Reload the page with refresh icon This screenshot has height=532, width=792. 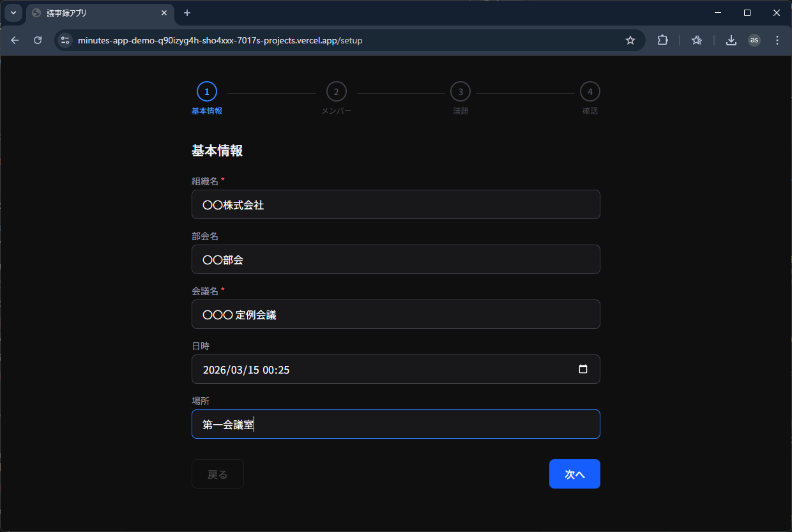coord(38,40)
